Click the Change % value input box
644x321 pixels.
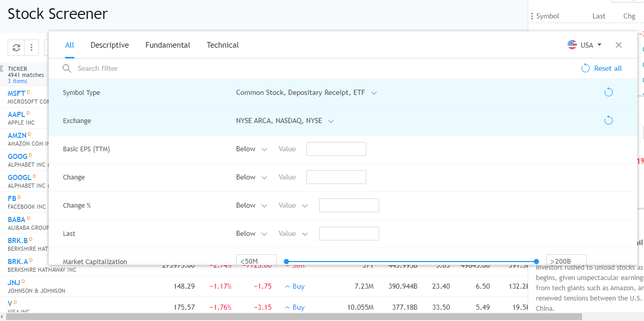click(349, 206)
